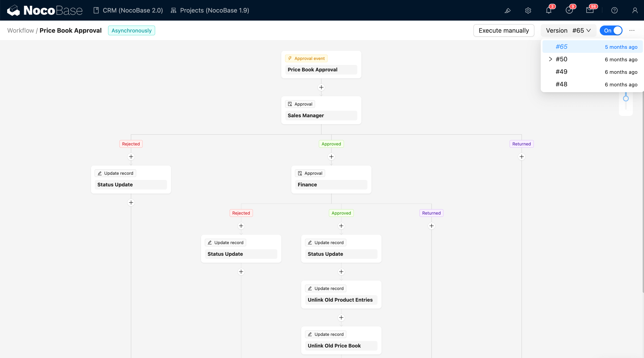Select version #49 from the list
Image resolution: width=644 pixels, height=358 pixels.
click(561, 72)
